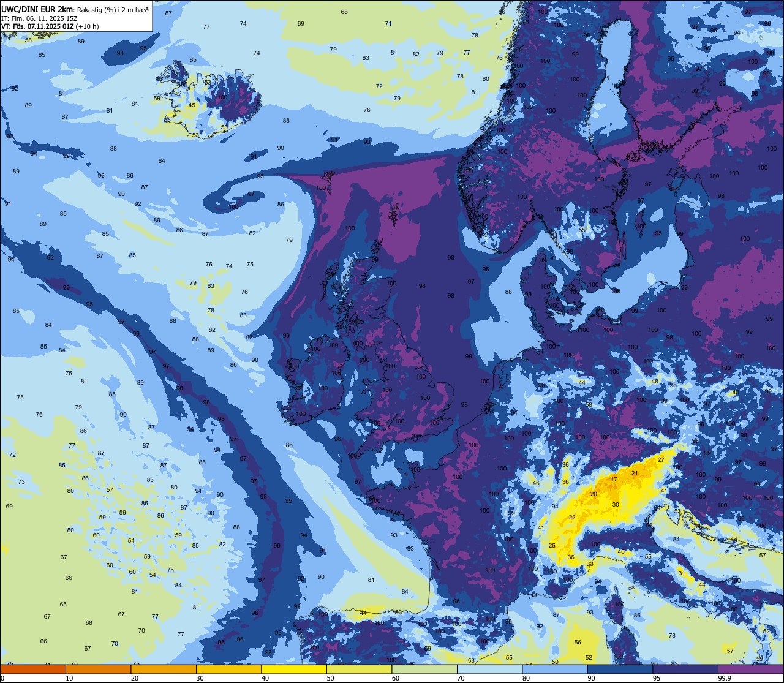Click the '50' legend tick label
784x683 pixels.
tap(330, 678)
